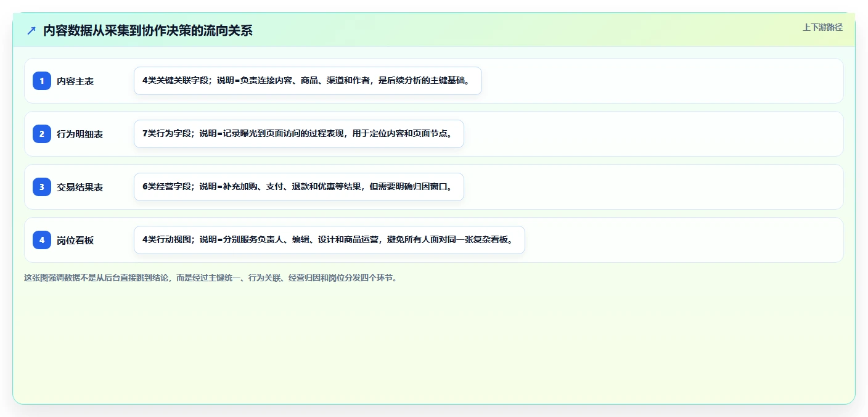The height and width of the screenshot is (417, 868).
Task: Click the 上下游路径 label
Action: 822,27
